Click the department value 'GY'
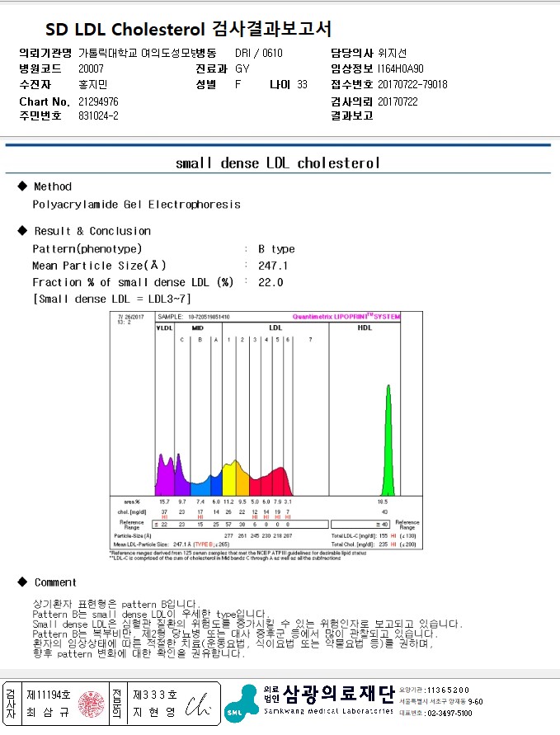Image resolution: width=560 pixels, height=735 pixels. point(242,69)
